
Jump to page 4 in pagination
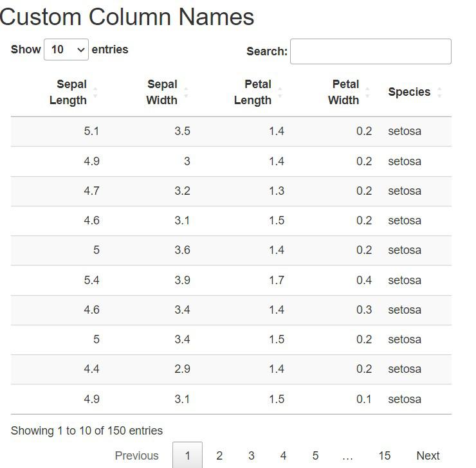pyautogui.click(x=283, y=455)
